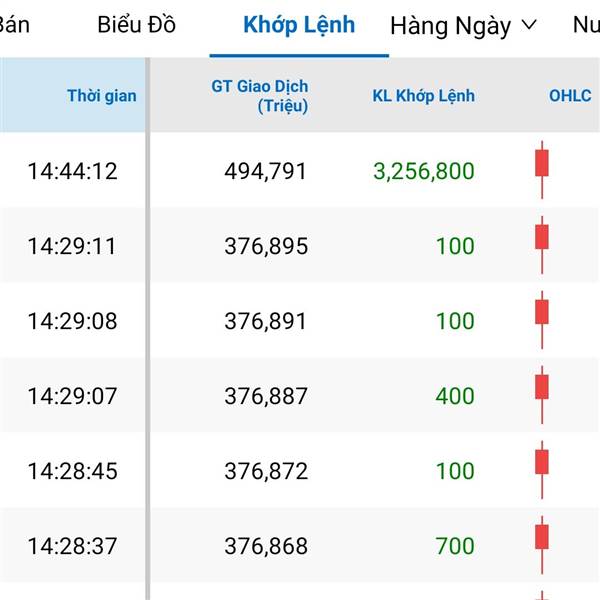Image resolution: width=600 pixels, height=600 pixels.
Task: Sort by GT Giao Dịch (Triệu) header
Action: 260,96
